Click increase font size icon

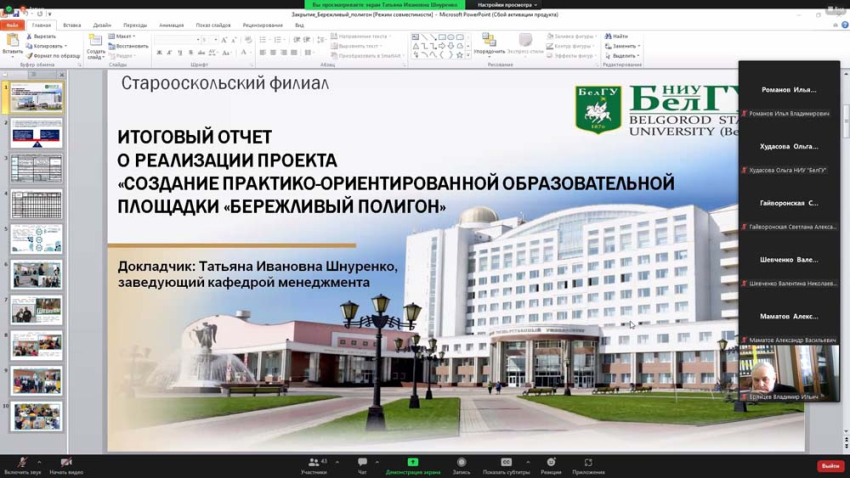click(224, 40)
